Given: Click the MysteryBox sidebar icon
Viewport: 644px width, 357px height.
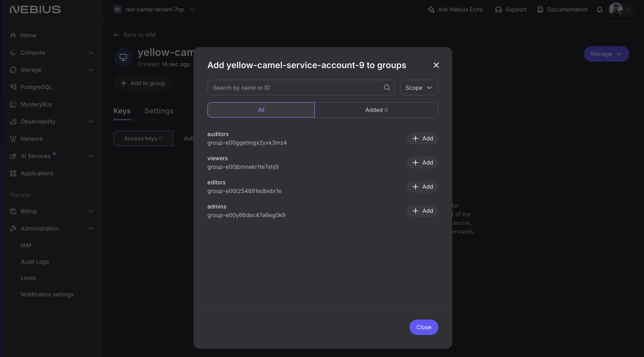Looking at the screenshot, I should (x=13, y=104).
